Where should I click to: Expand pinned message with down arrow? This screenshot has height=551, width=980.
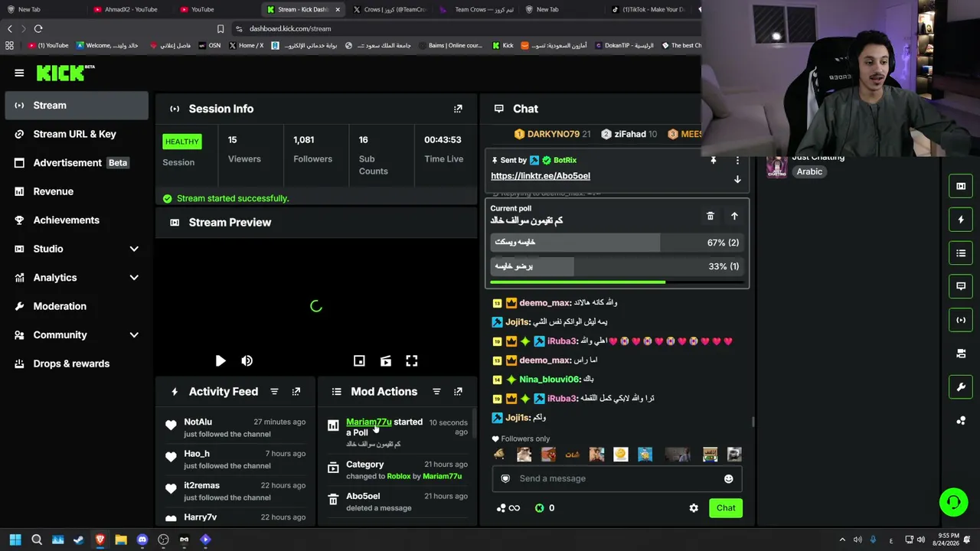pos(737,179)
